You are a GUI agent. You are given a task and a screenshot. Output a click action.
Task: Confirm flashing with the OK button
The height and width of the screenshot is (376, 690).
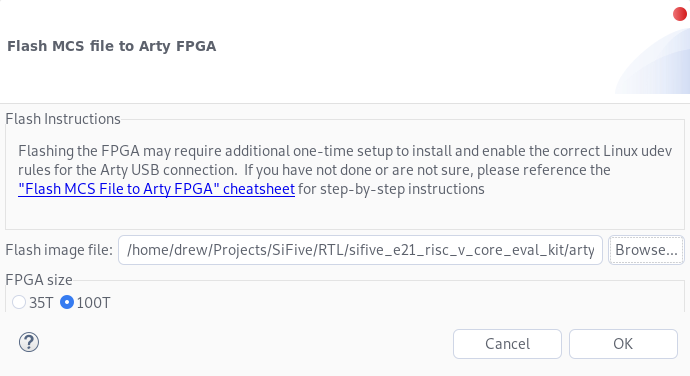point(623,344)
